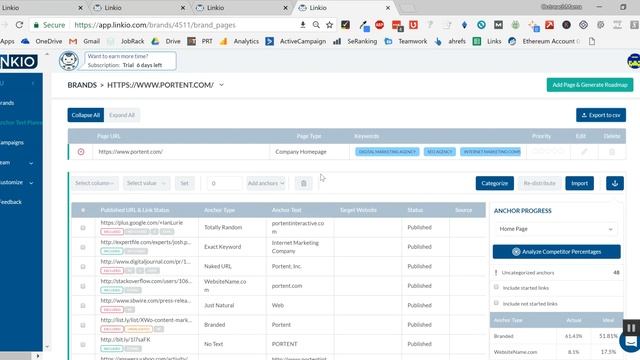
Task: Click the trash icon in the anchors toolbar
Action: [304, 183]
